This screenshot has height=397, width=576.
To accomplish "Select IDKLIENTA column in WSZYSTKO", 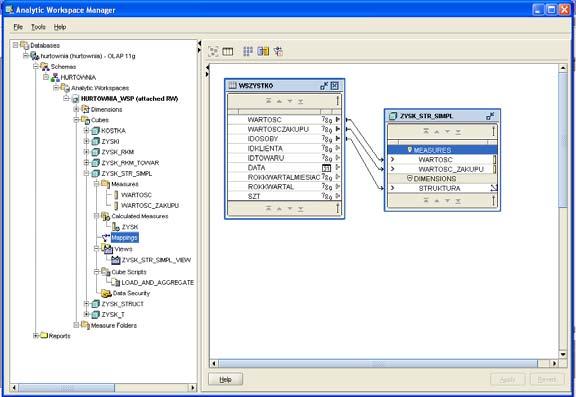I will tap(284, 148).
